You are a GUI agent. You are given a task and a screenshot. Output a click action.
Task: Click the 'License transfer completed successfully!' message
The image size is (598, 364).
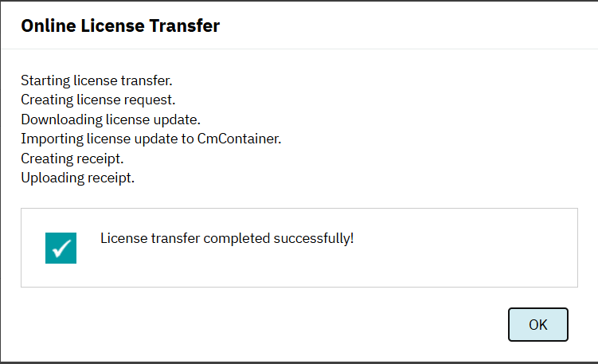[x=227, y=238]
